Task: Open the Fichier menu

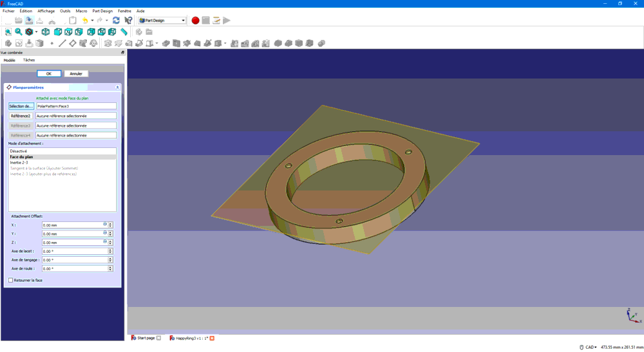Action: (x=8, y=11)
